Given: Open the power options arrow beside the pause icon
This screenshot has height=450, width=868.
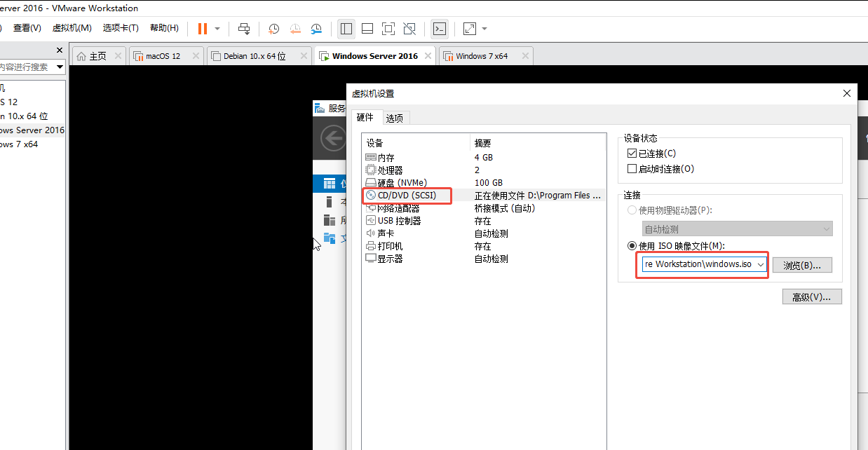Looking at the screenshot, I should tap(217, 29).
